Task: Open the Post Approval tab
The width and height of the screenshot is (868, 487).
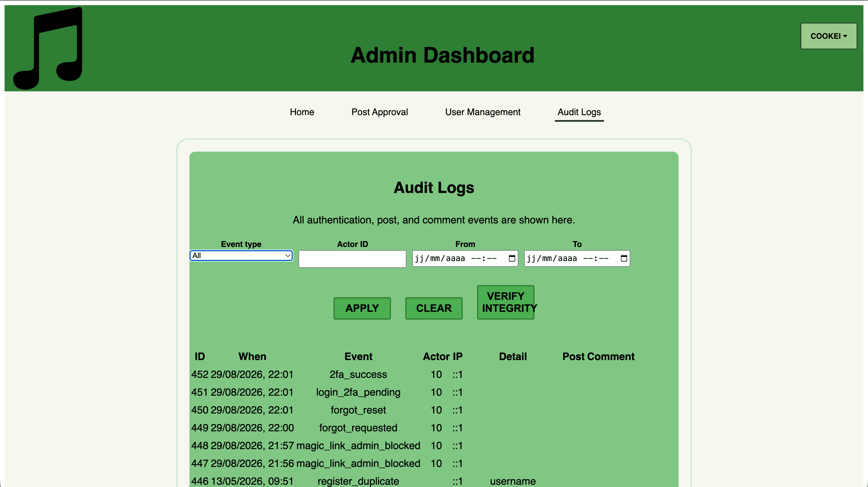Action: [379, 112]
